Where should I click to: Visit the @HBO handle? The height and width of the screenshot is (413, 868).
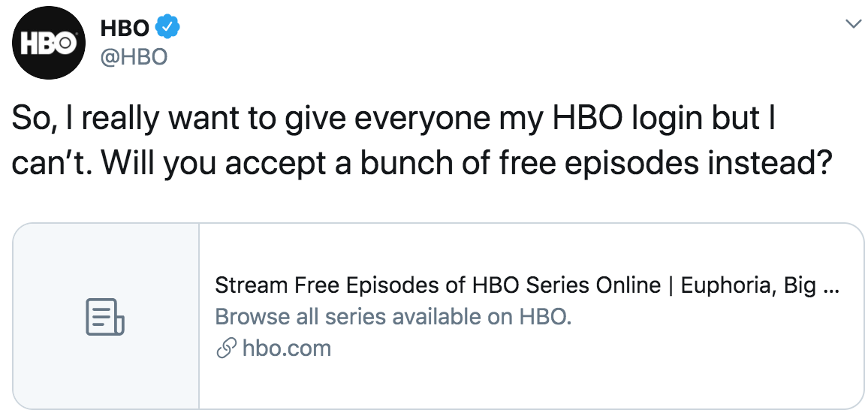click(x=134, y=56)
